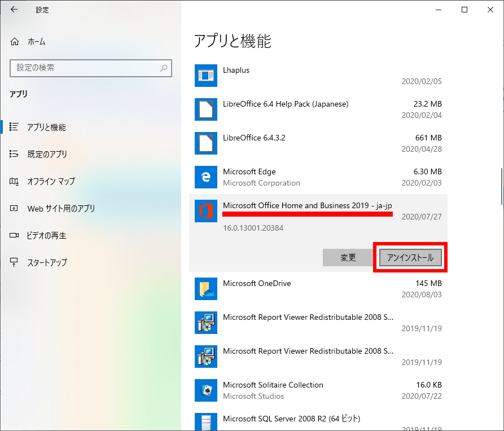504x431 pixels.
Task: Open スタートアップ in the sidebar
Action: 47,262
